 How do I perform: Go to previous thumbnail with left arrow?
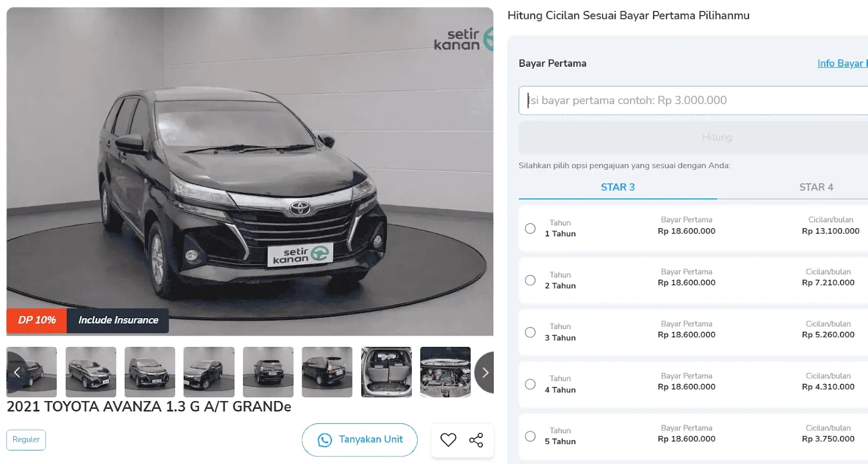[17, 372]
